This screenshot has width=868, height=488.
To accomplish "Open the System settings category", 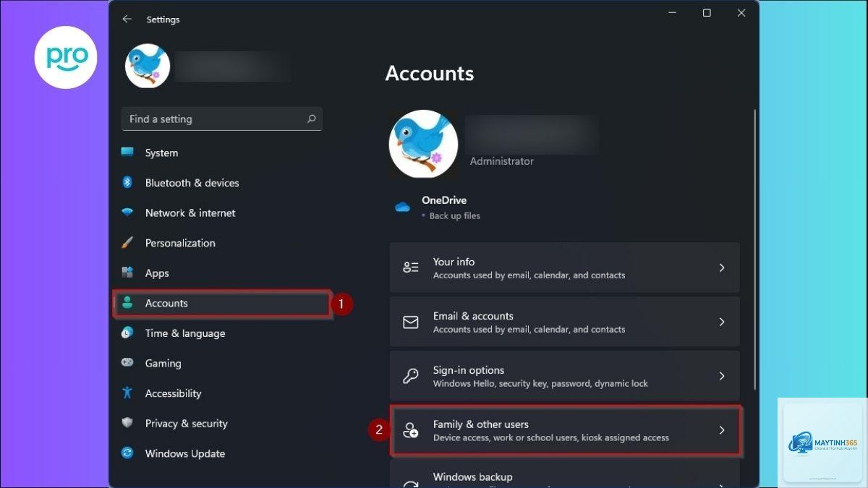I will click(x=221, y=153).
